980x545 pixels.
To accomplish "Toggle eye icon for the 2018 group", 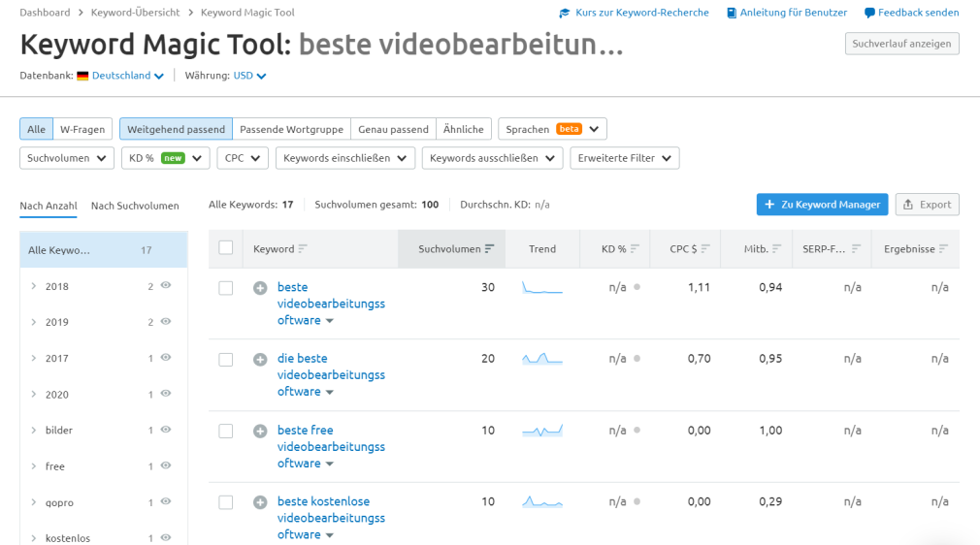I will point(166,285).
